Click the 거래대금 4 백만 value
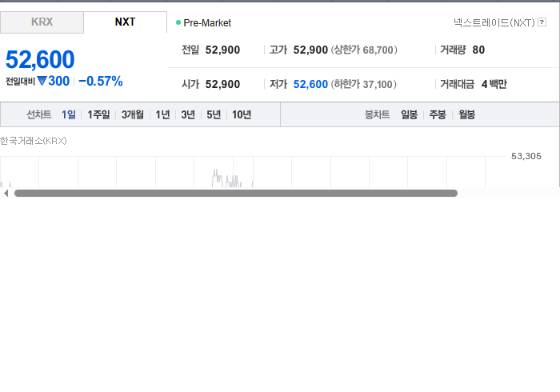Viewport: 560px width, 392px height. (494, 84)
